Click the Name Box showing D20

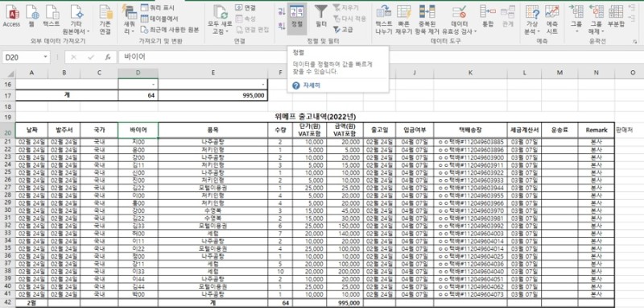point(23,57)
